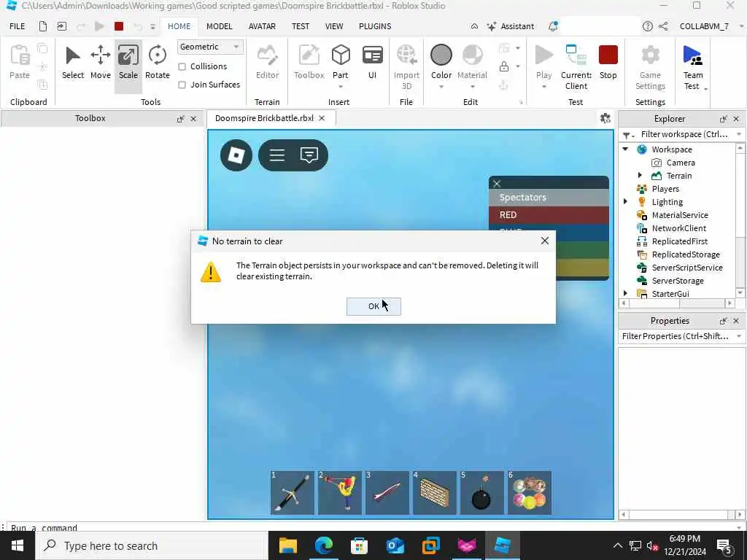Switch to the PLUGINS tab
The image size is (747, 560).
(375, 26)
